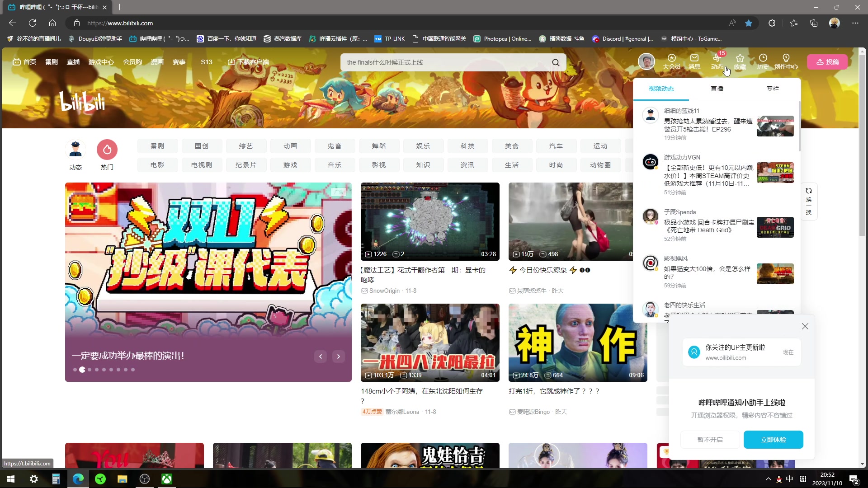Screen dimensions: 868x488
Task: Switch to the 直播 tab in the feed panel
Action: pyautogui.click(x=717, y=89)
